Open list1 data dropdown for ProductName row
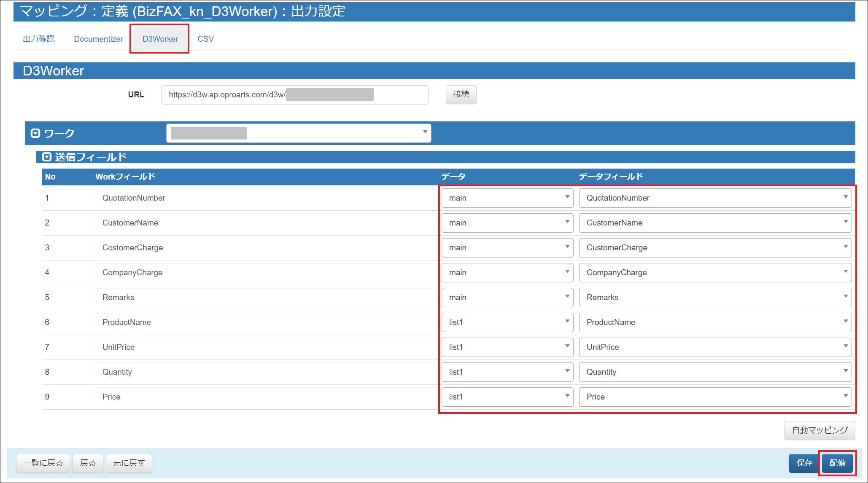Screen dimensions: 868x483 tap(507, 322)
